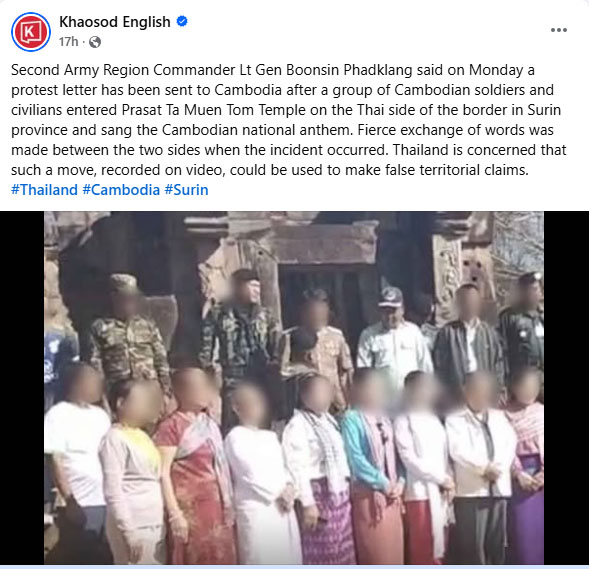Click the blue verified badge
The width and height of the screenshot is (589, 569).
[182, 22]
